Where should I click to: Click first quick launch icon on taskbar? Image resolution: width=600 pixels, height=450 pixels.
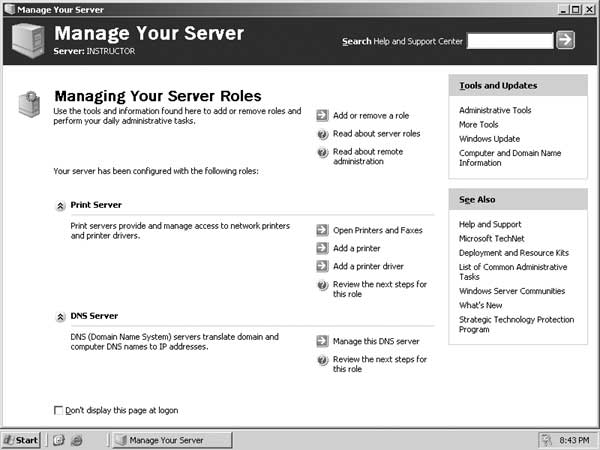59,440
